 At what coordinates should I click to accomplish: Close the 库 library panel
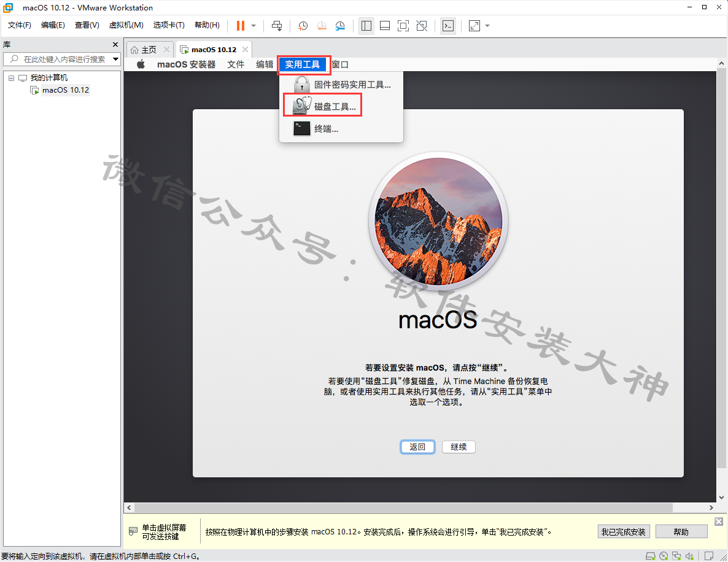coord(115,45)
